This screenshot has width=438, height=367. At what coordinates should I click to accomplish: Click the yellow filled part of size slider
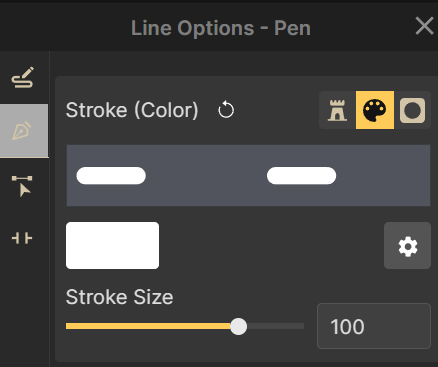tap(148, 326)
